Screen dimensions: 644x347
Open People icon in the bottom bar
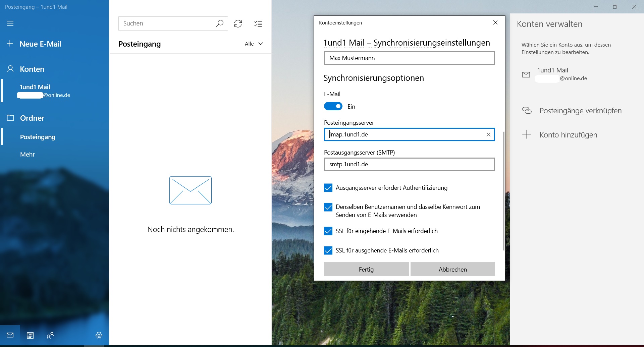coord(50,335)
